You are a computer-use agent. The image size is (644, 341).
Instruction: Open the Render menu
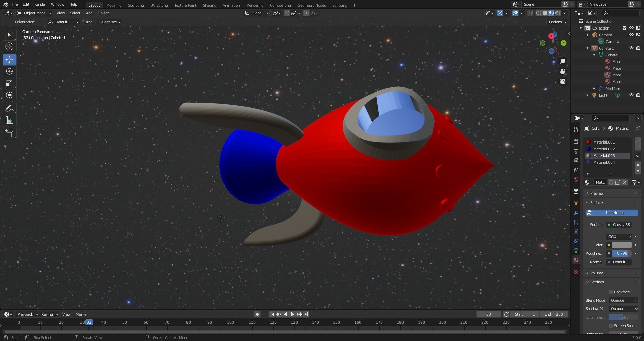click(40, 4)
